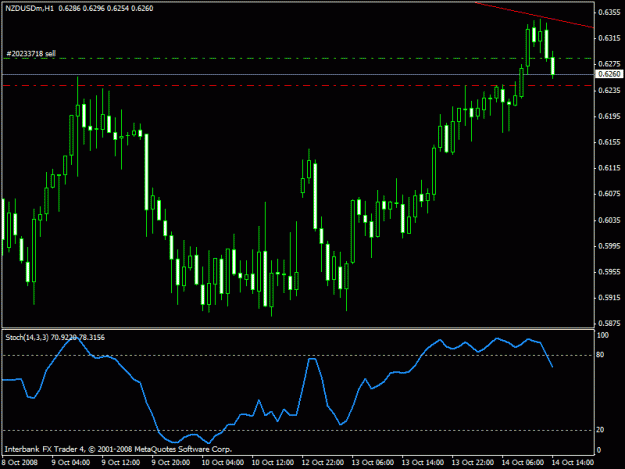Click price scale value 0.5915

coord(609,298)
